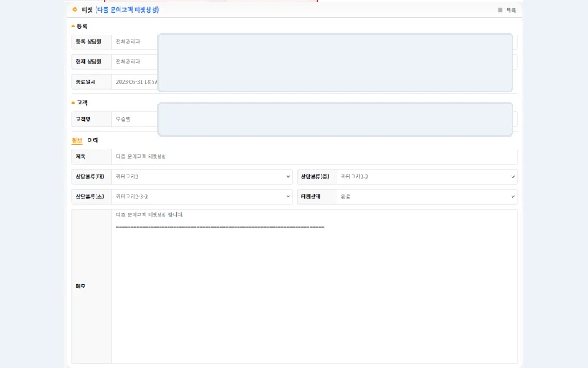The width and height of the screenshot is (588, 368).
Task: Click the 티켓상태 label
Action: (311, 197)
